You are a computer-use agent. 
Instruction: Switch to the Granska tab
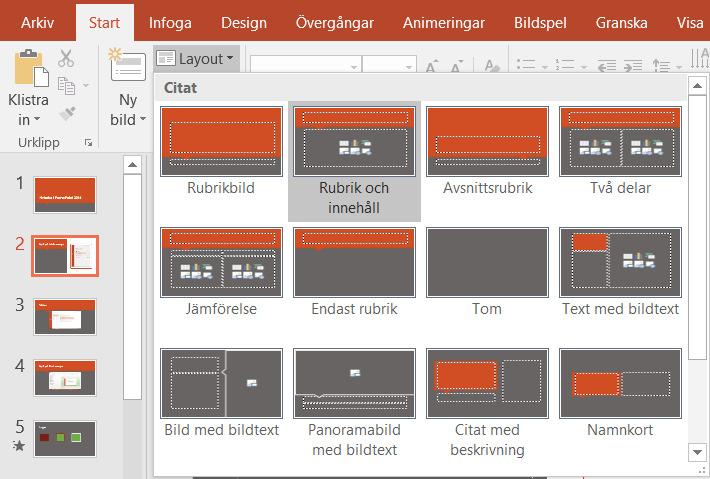(x=621, y=23)
